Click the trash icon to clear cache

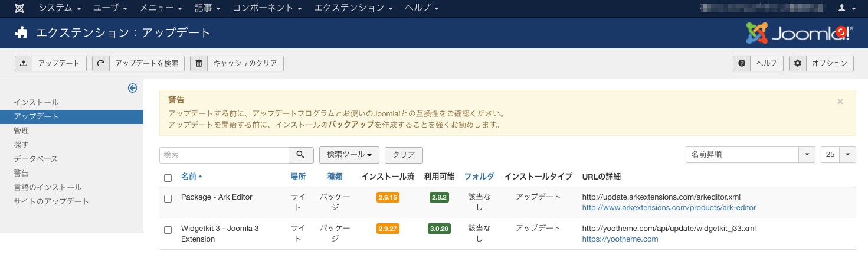tap(199, 64)
